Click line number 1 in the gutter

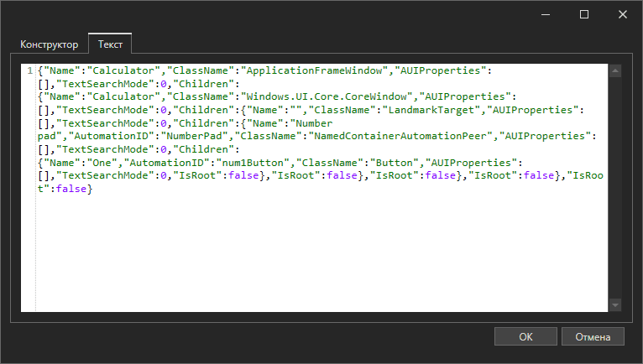(30, 70)
